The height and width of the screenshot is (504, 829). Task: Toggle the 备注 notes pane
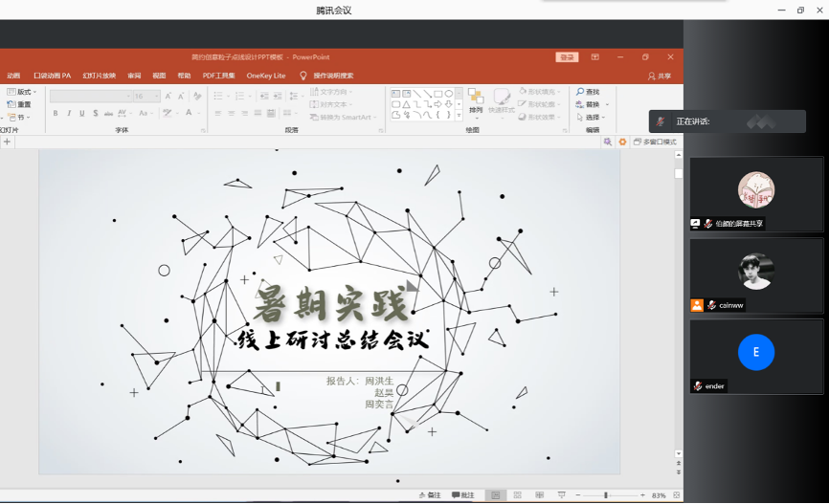tap(430, 495)
